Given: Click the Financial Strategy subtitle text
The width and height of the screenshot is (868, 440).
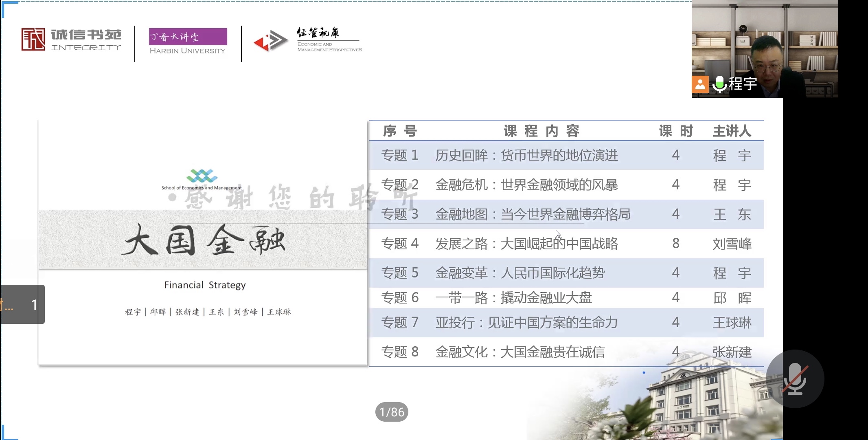Looking at the screenshot, I should tap(205, 285).
